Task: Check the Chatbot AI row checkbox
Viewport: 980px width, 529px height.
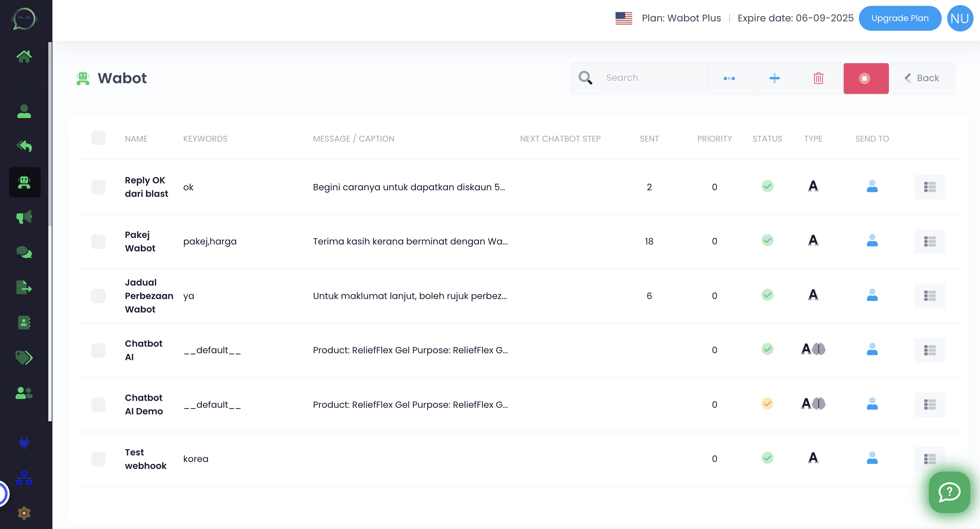Action: [98, 350]
